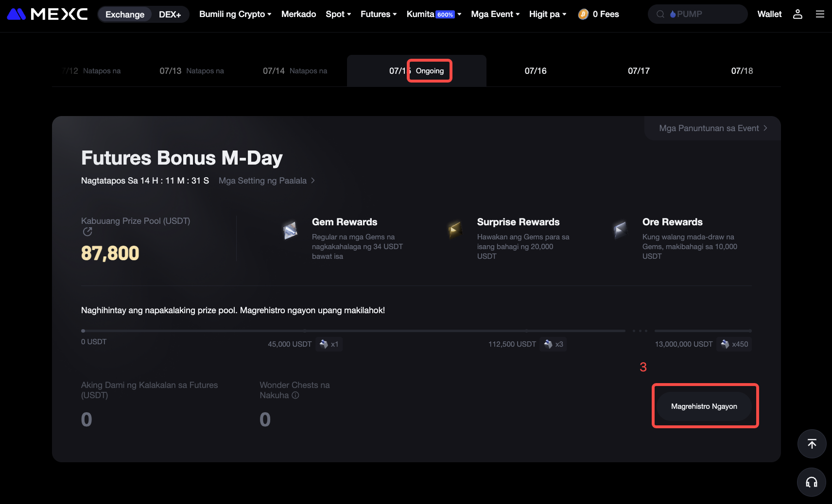Click the Wonder Chests info icon

[295, 395]
